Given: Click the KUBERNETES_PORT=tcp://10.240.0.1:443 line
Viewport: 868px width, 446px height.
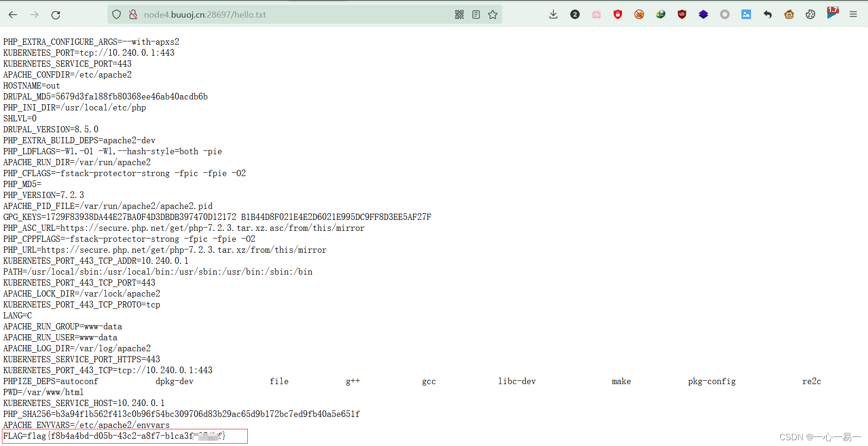Looking at the screenshot, I should (89, 53).
